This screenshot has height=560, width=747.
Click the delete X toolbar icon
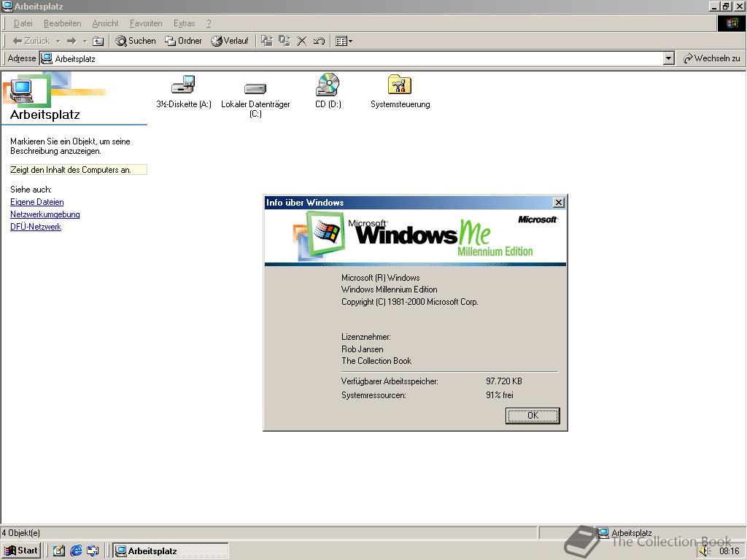pyautogui.click(x=301, y=41)
